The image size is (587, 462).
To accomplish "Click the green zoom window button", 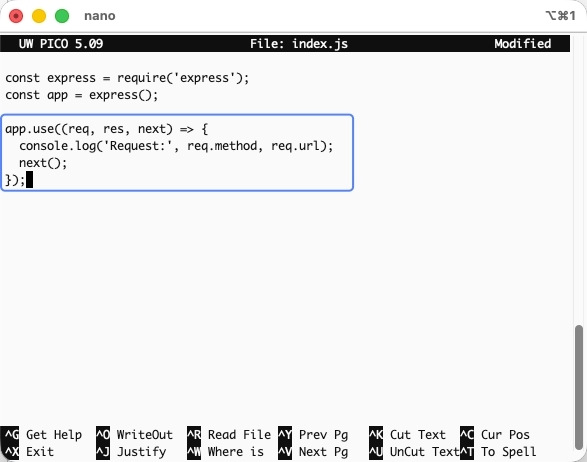I will tap(62, 16).
